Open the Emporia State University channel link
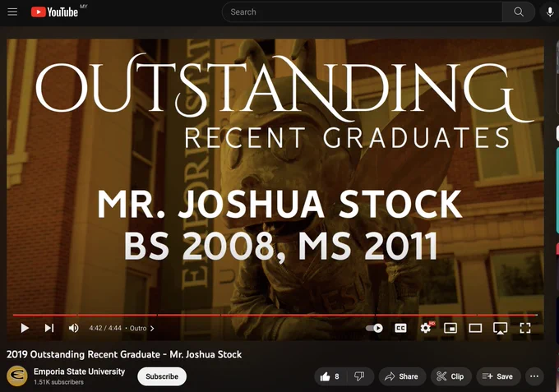Image resolution: width=559 pixels, height=392 pixels. tap(79, 371)
